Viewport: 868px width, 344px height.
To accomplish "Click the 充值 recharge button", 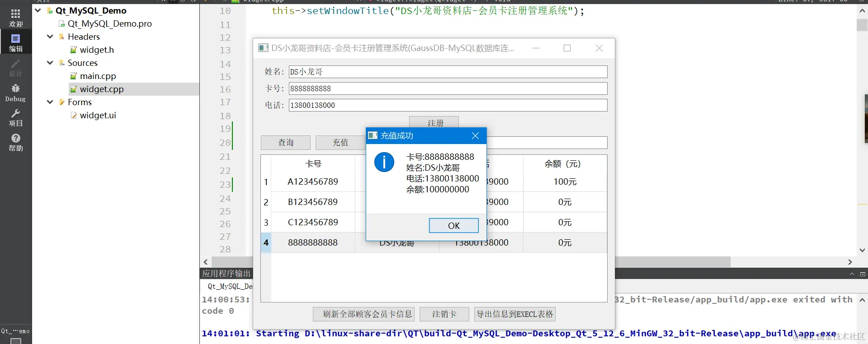I will [340, 143].
